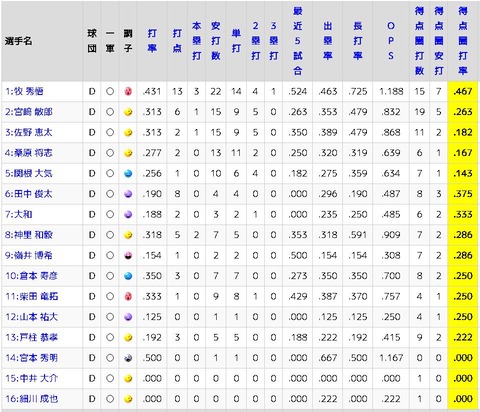Open player page for 12:山本 祐大
The image size is (480, 412).
pyautogui.click(x=31, y=317)
